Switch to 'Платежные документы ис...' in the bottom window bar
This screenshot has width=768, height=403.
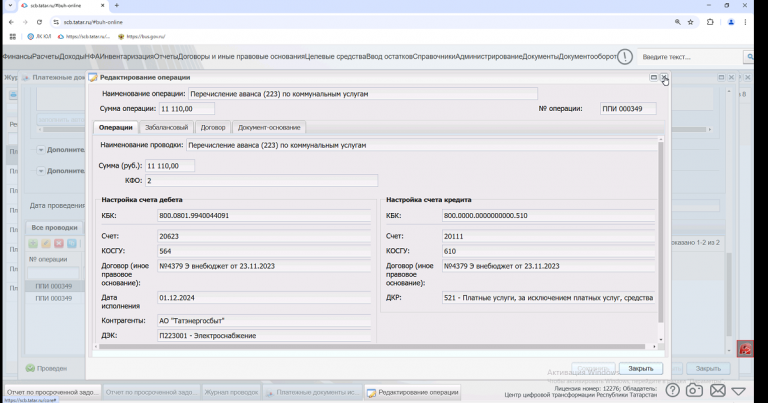(313, 392)
